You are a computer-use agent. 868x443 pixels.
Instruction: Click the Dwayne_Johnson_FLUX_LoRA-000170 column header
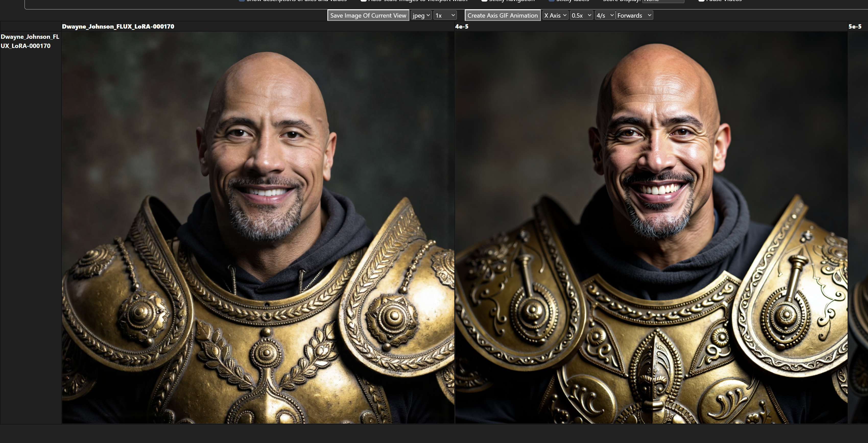118,27
